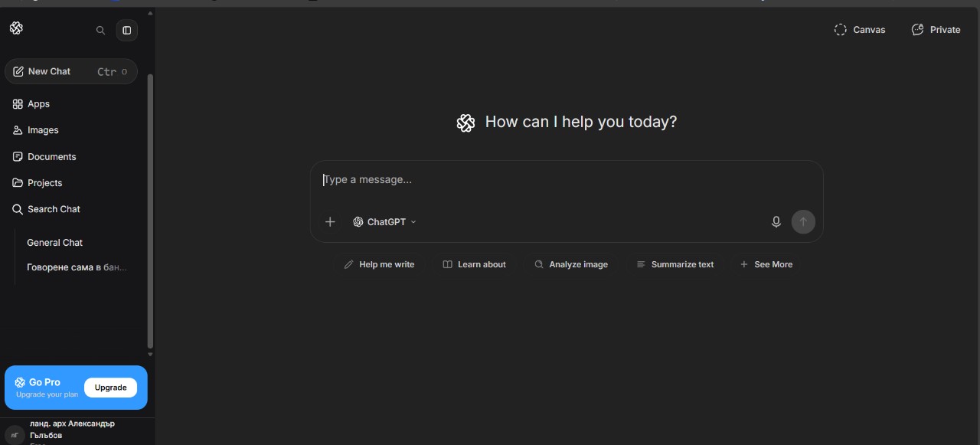Viewport: 980px width, 445px height.
Task: Expand See More suggestions
Action: [766, 264]
